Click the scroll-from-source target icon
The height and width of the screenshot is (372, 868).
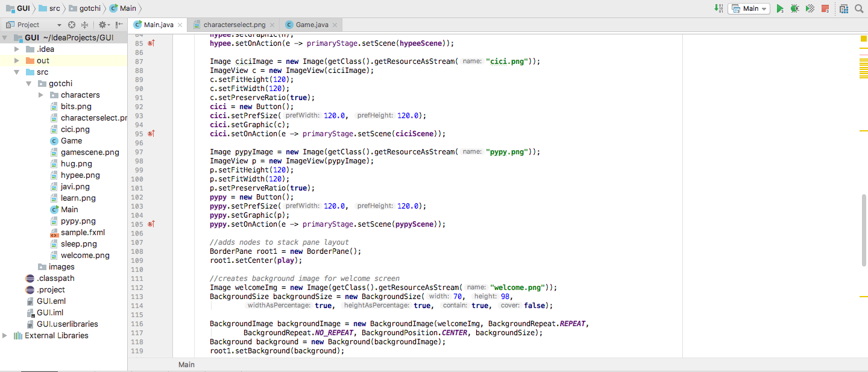click(x=72, y=25)
